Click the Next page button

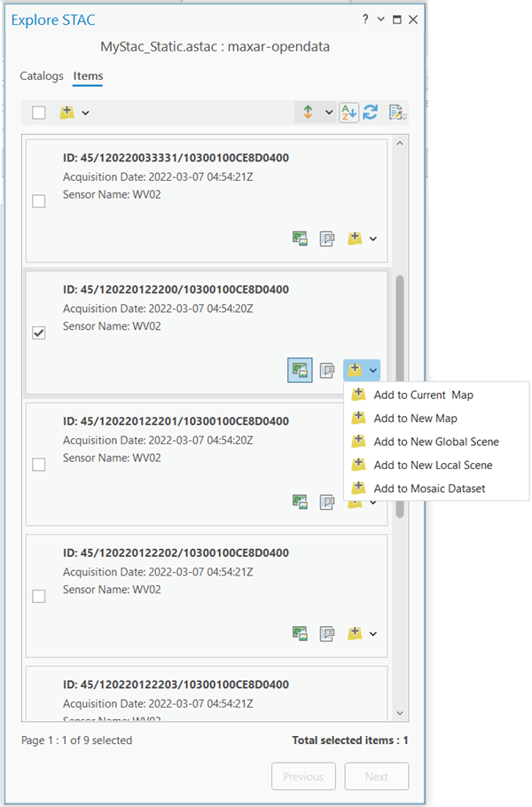click(376, 776)
